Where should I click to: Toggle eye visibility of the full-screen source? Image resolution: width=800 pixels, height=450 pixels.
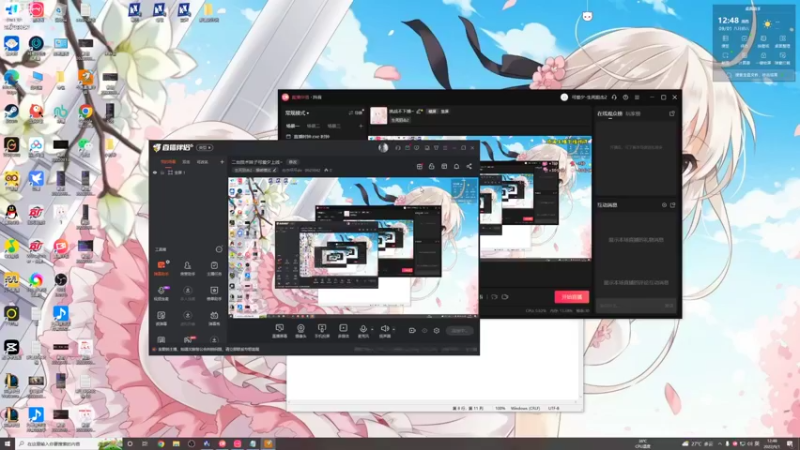click(155, 172)
